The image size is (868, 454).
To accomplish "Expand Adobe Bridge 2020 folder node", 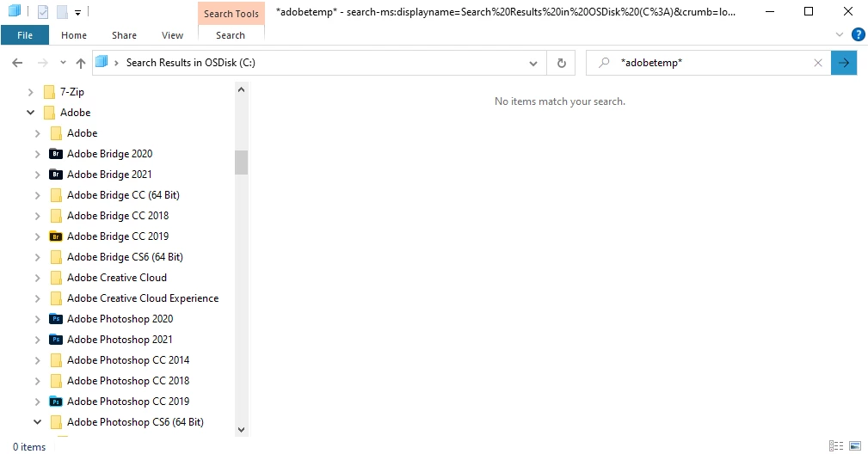I will coord(37,154).
